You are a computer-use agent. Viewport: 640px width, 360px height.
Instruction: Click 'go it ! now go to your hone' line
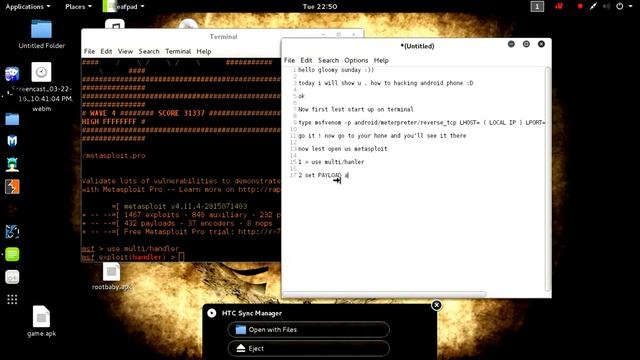click(382, 136)
